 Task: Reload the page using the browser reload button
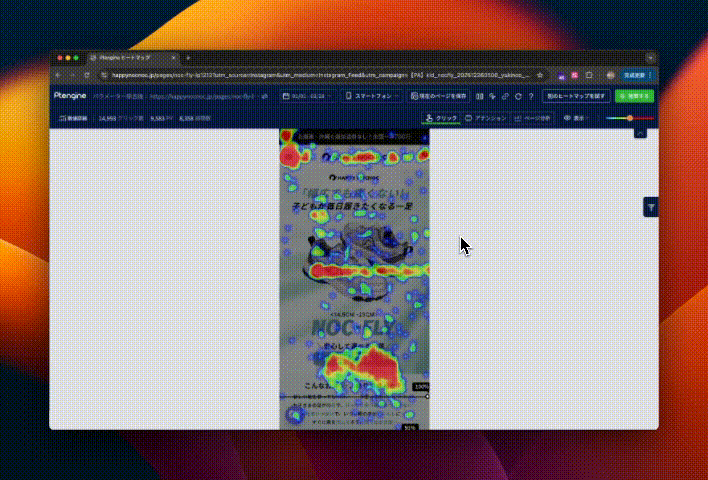(x=86, y=75)
